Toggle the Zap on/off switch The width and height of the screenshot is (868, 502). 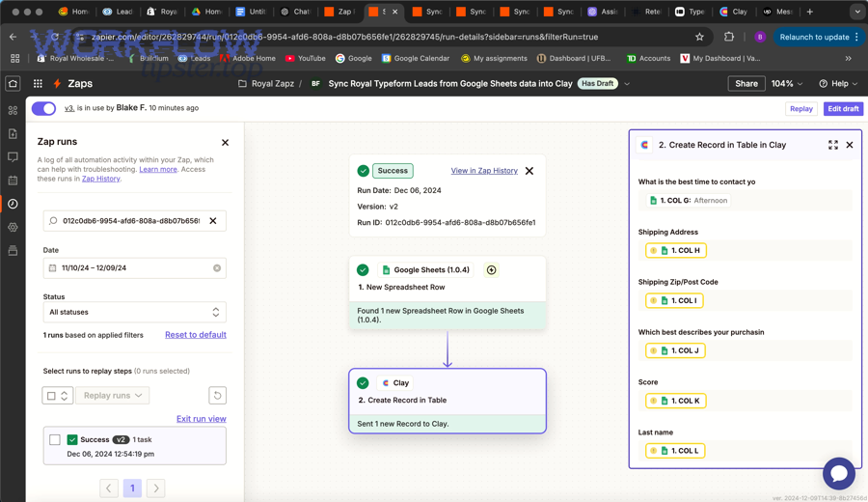[x=43, y=108]
